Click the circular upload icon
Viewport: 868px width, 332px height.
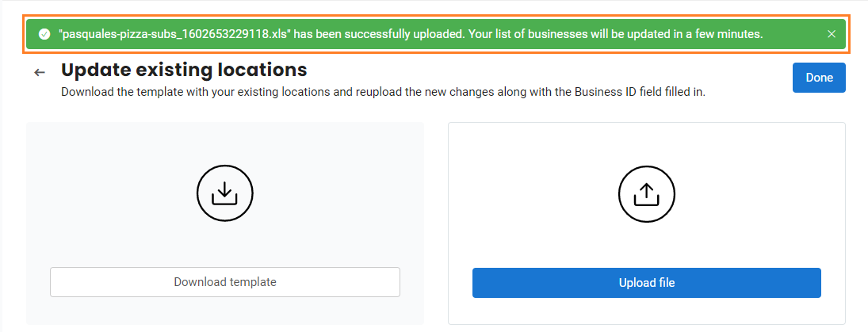646,193
